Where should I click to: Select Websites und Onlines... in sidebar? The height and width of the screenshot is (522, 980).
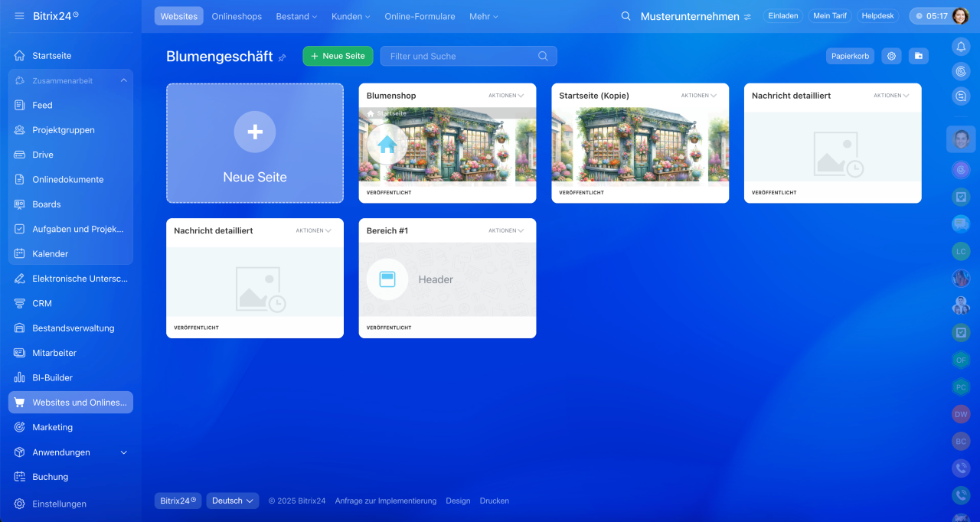pyautogui.click(x=70, y=403)
